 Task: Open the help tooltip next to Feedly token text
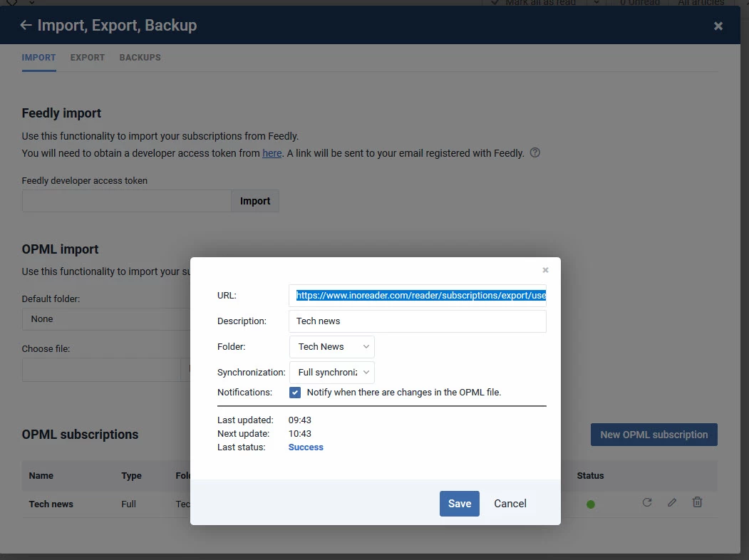534,152
